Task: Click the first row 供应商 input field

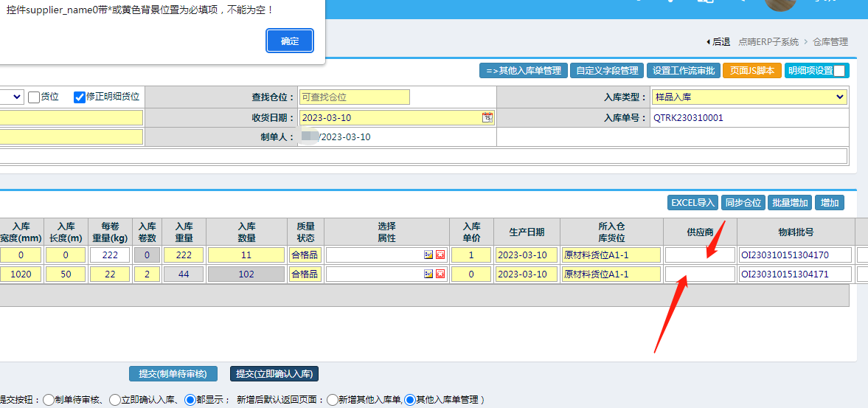Action: (x=700, y=255)
